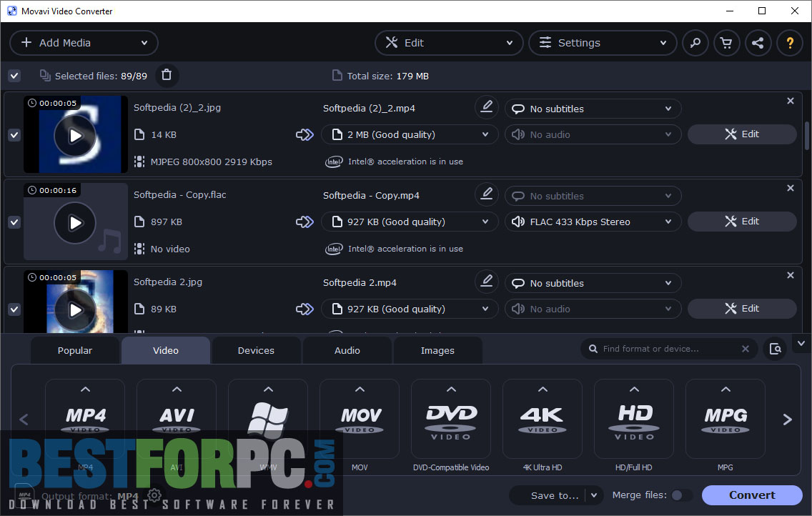
Task: Open quality dropdown for Softpedia - Copy.mp4
Action: (410, 222)
